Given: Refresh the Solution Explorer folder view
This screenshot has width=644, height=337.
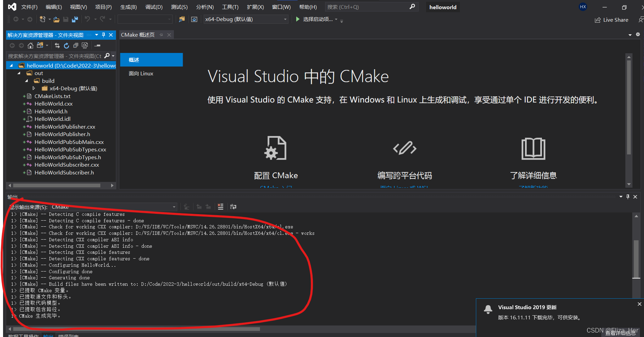Looking at the screenshot, I should pyautogui.click(x=66, y=45).
